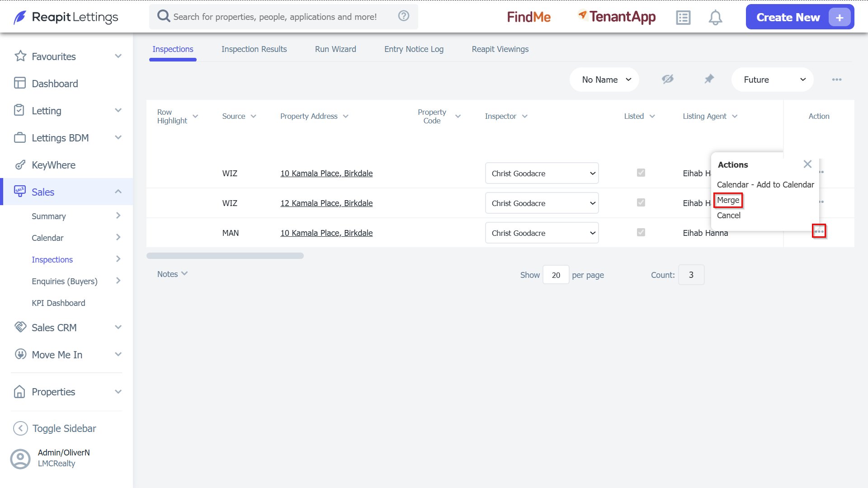The height and width of the screenshot is (488, 868).
Task: Click the Toggle Sidebar arrow icon
Action: click(x=20, y=428)
